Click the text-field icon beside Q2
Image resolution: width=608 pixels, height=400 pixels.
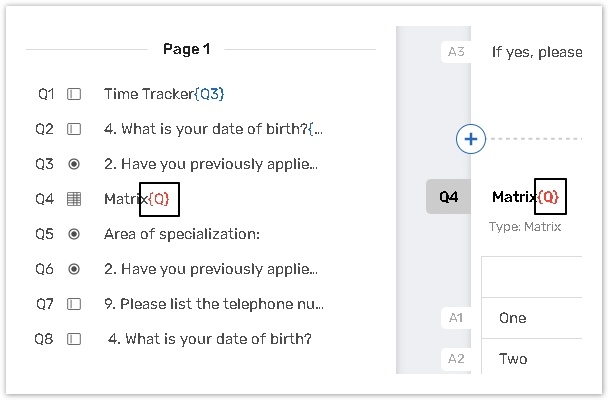click(74, 129)
